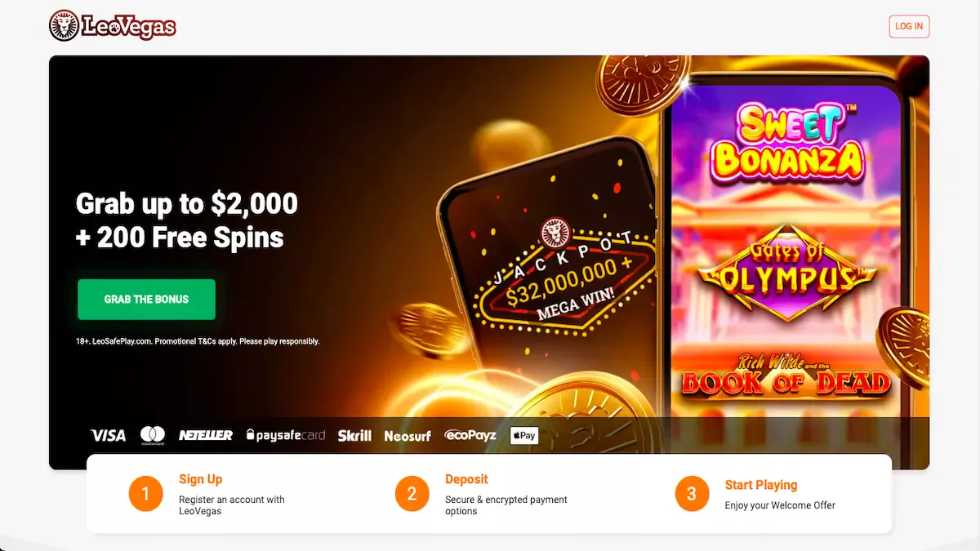980x551 pixels.
Task: Click the Mastercard payment icon
Action: (x=153, y=435)
